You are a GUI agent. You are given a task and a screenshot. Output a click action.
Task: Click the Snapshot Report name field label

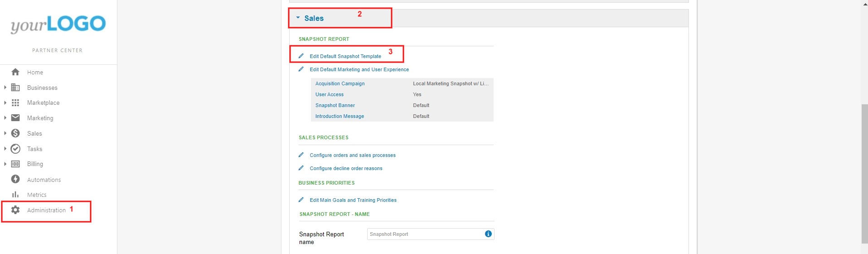pyautogui.click(x=321, y=238)
